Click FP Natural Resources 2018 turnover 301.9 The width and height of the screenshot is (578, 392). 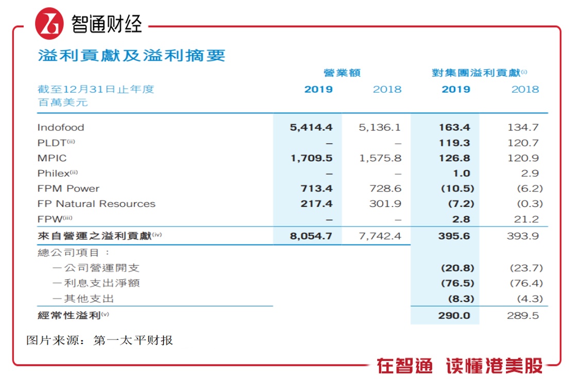coord(385,204)
